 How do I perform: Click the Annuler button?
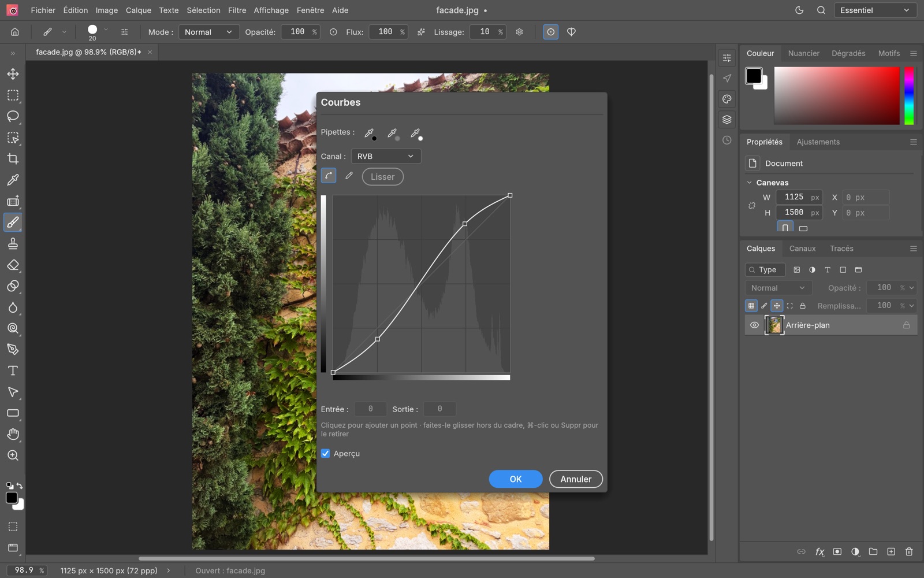576,479
